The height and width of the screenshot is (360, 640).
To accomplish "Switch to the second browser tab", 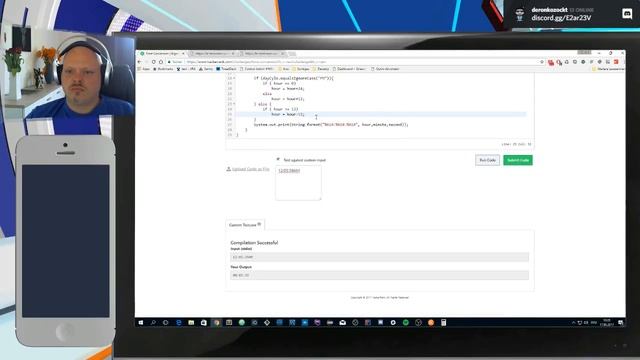I will pyautogui.click(x=212, y=53).
